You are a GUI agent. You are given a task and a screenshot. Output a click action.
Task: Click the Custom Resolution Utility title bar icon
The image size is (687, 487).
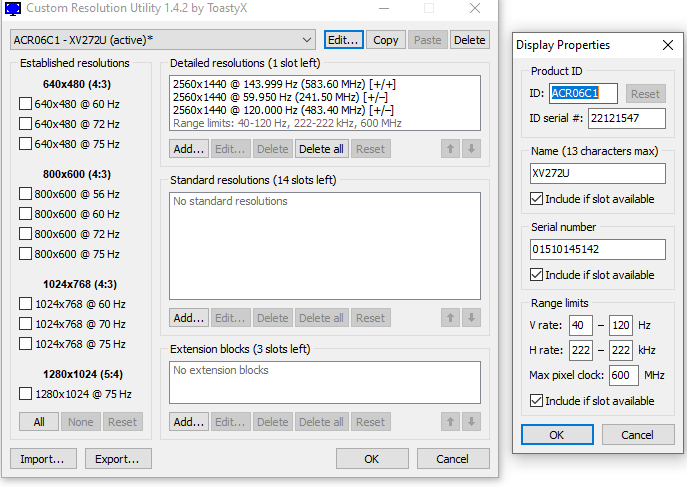coord(13,8)
